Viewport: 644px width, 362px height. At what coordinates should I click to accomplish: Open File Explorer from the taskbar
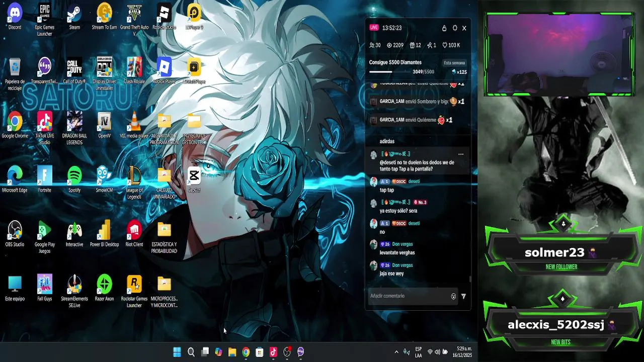tap(232, 352)
